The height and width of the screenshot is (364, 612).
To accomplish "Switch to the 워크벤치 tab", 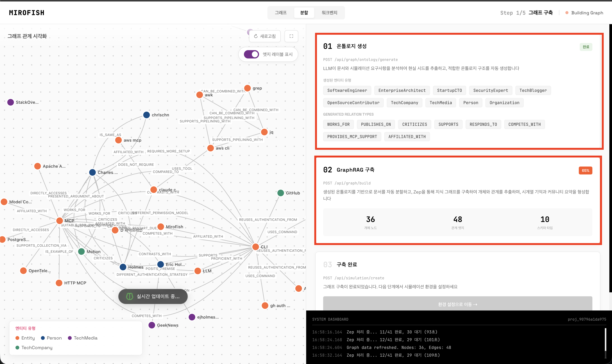I will [329, 12].
